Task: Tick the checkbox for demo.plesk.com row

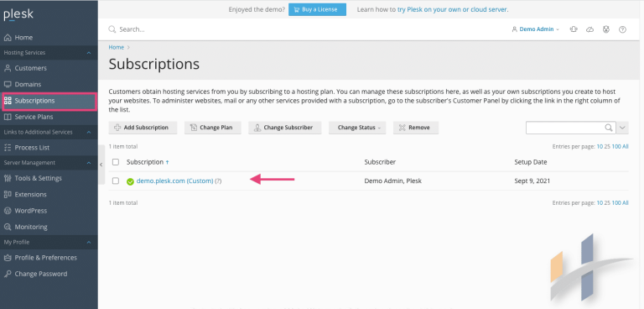Action: coord(116,181)
